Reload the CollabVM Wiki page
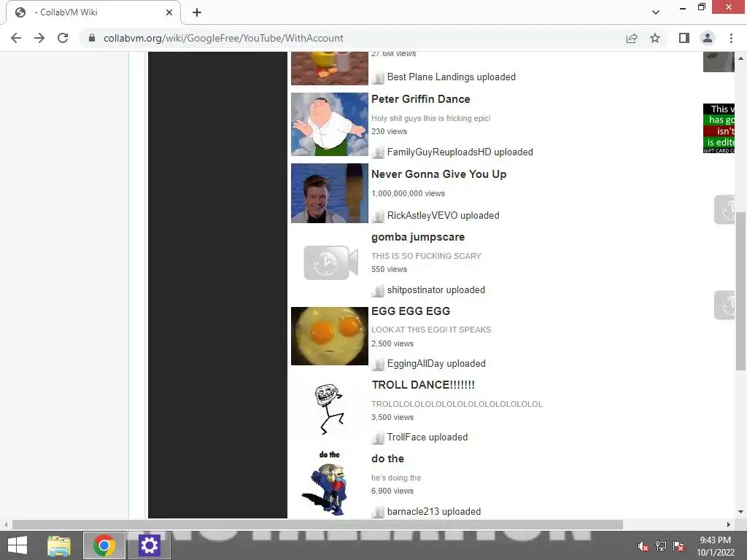This screenshot has width=747, height=560. click(x=63, y=38)
